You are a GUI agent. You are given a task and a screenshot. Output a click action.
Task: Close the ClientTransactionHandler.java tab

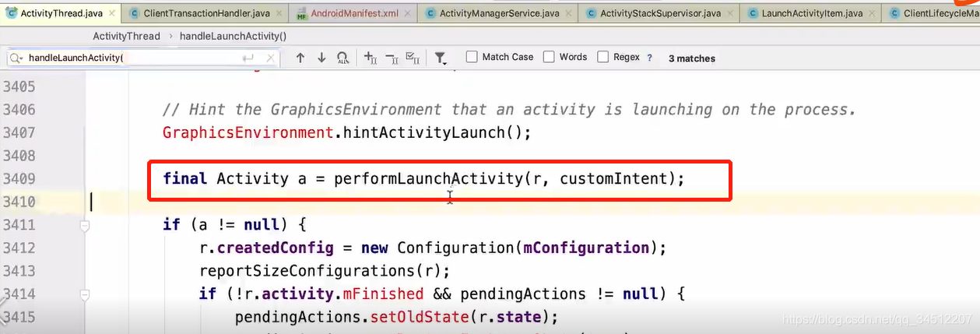point(277,13)
